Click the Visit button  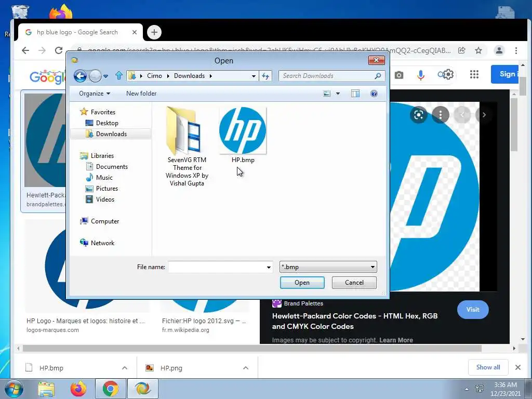(x=473, y=310)
